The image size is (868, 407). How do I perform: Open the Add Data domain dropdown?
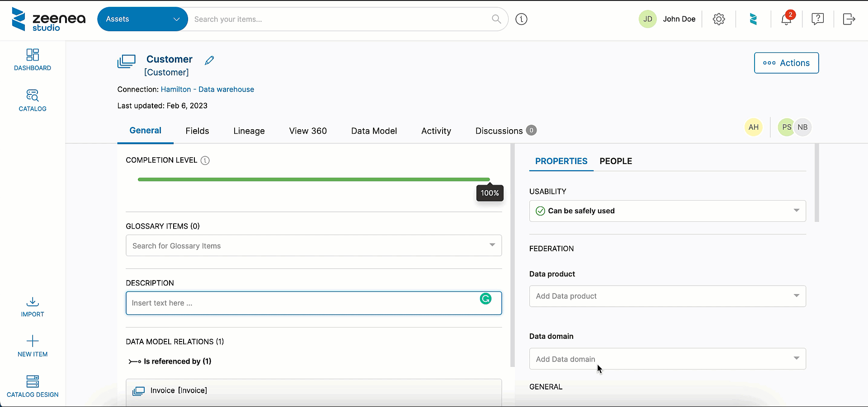(x=796, y=358)
